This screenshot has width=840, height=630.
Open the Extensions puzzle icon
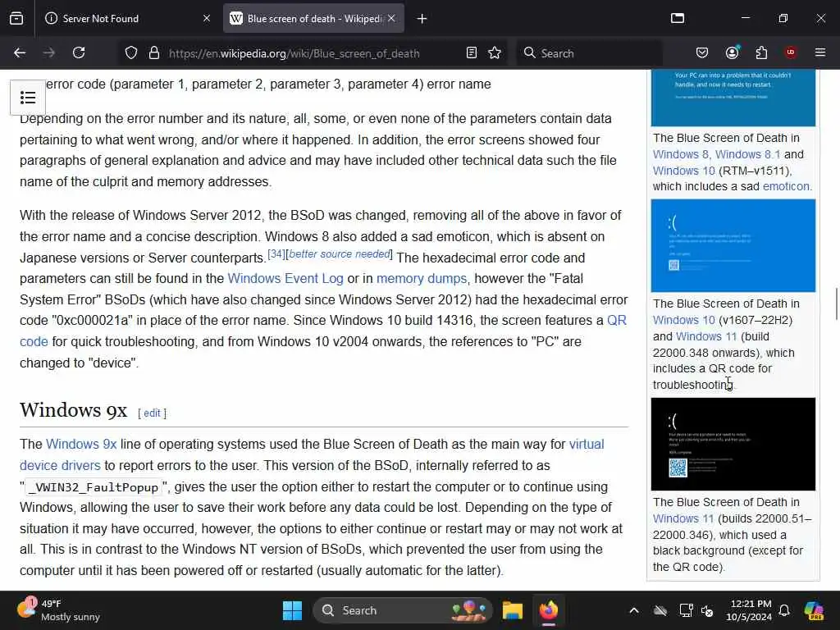pyautogui.click(x=761, y=53)
